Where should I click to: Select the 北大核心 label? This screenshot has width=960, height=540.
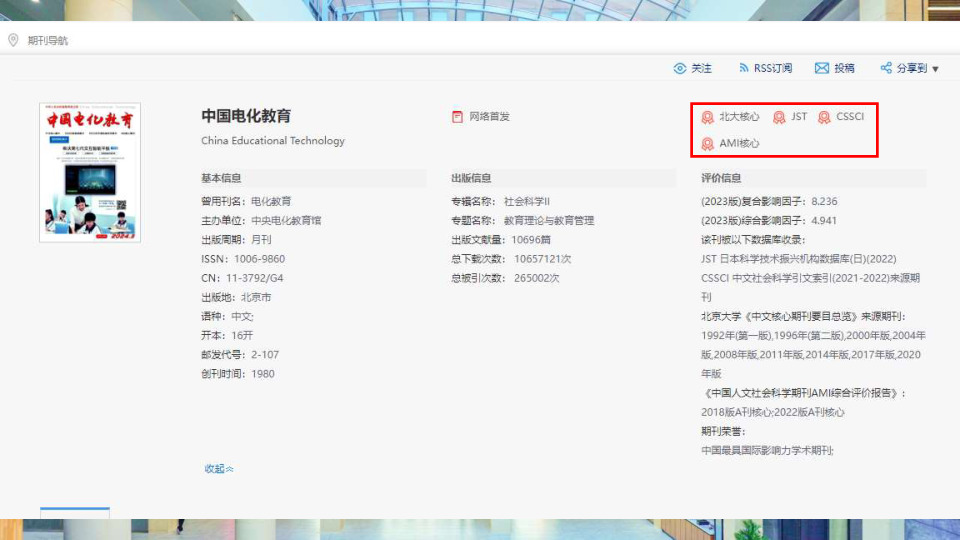[739, 116]
